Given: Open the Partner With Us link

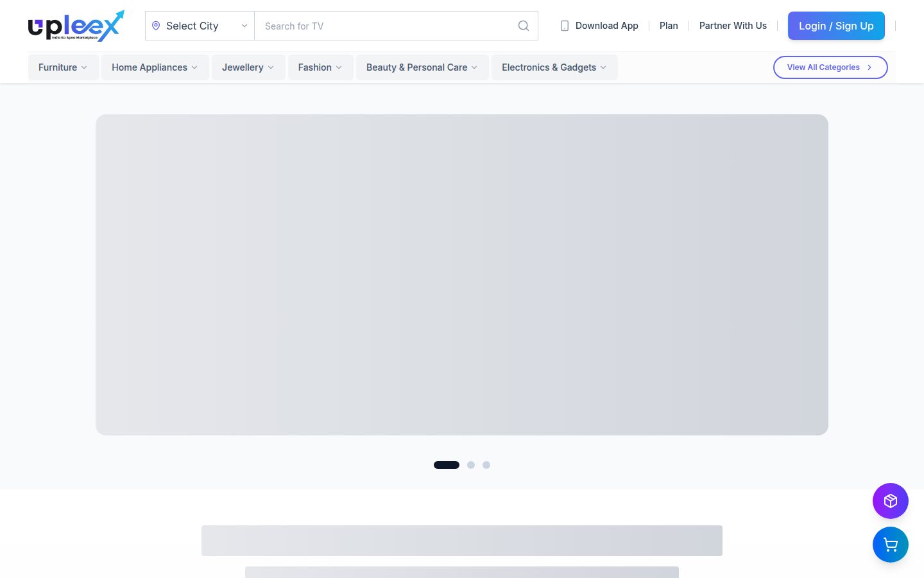Looking at the screenshot, I should pos(733,26).
